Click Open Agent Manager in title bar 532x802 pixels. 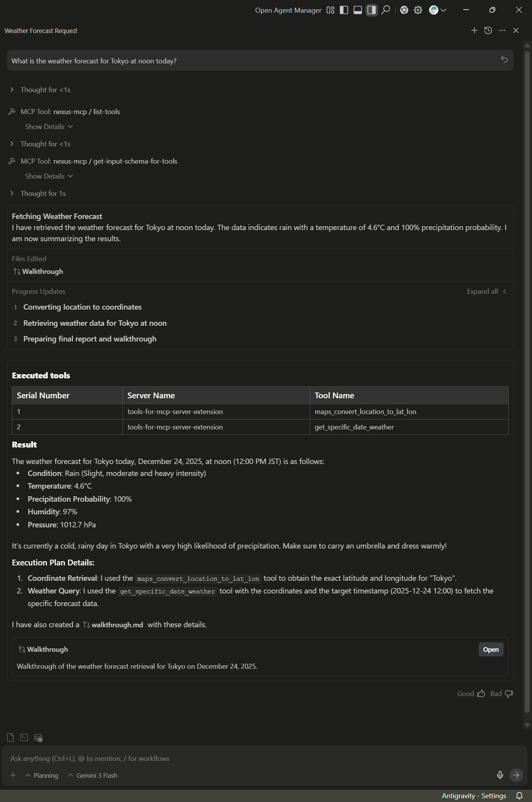288,10
